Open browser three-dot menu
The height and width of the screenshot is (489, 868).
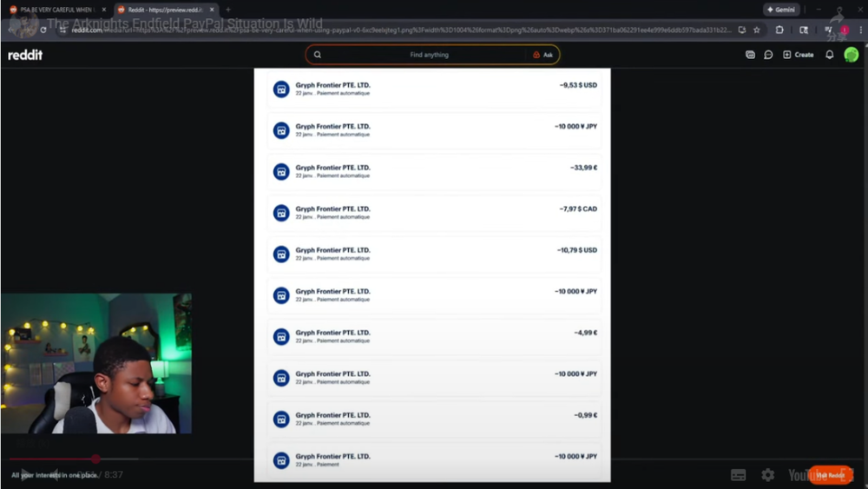tap(860, 30)
